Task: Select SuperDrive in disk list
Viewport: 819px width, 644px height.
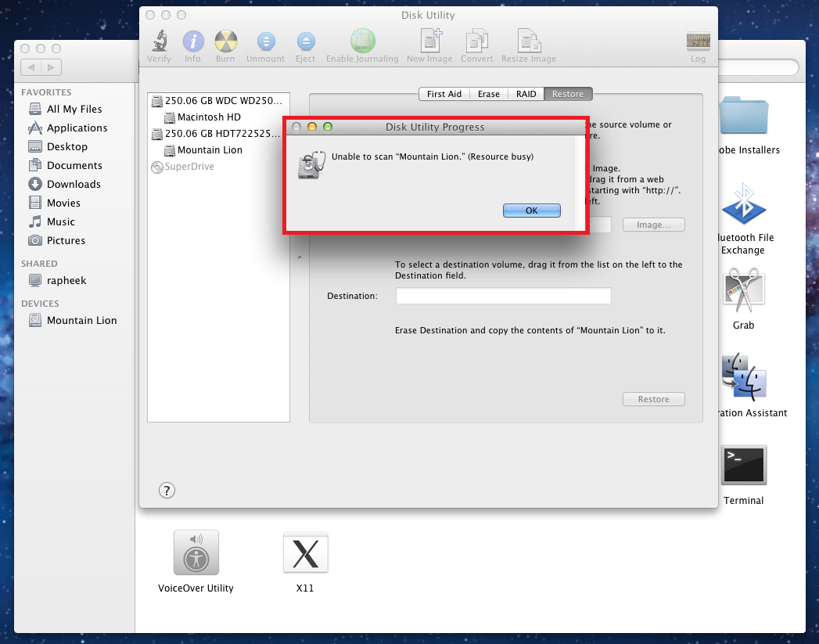Action: coord(183,167)
